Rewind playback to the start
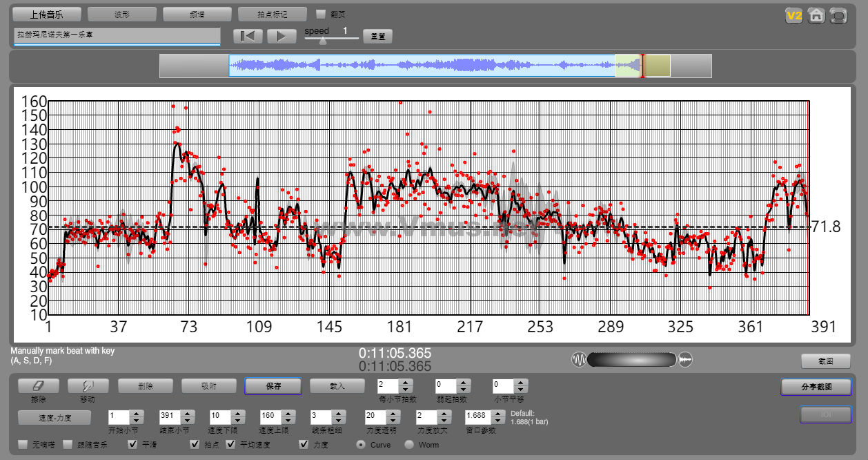The width and height of the screenshot is (868, 460). pyautogui.click(x=248, y=36)
